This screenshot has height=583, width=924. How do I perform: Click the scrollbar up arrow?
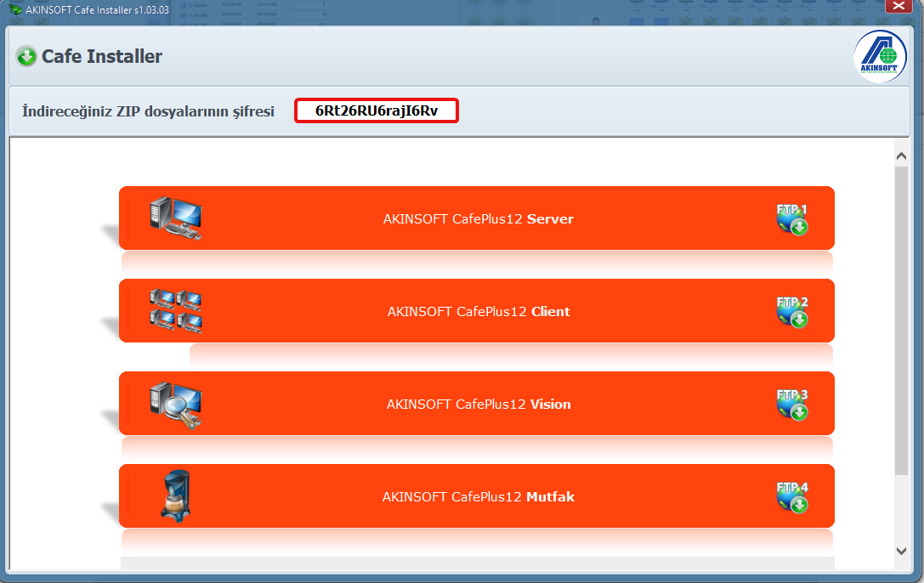pos(901,156)
